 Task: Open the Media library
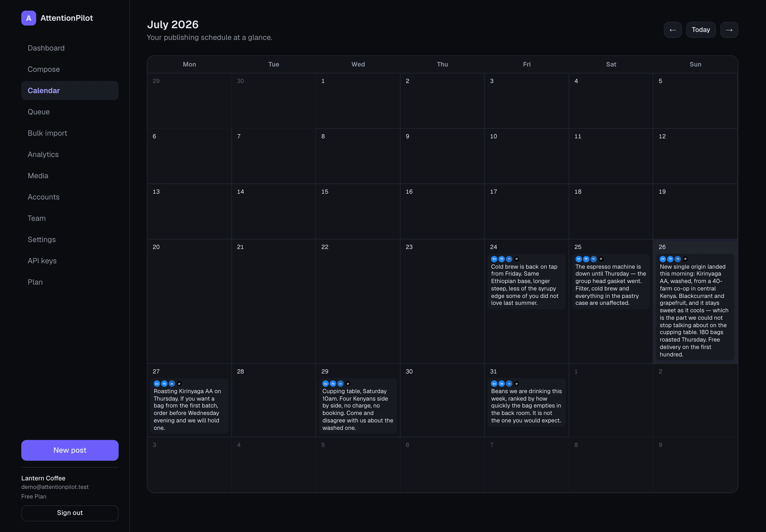(x=70, y=176)
